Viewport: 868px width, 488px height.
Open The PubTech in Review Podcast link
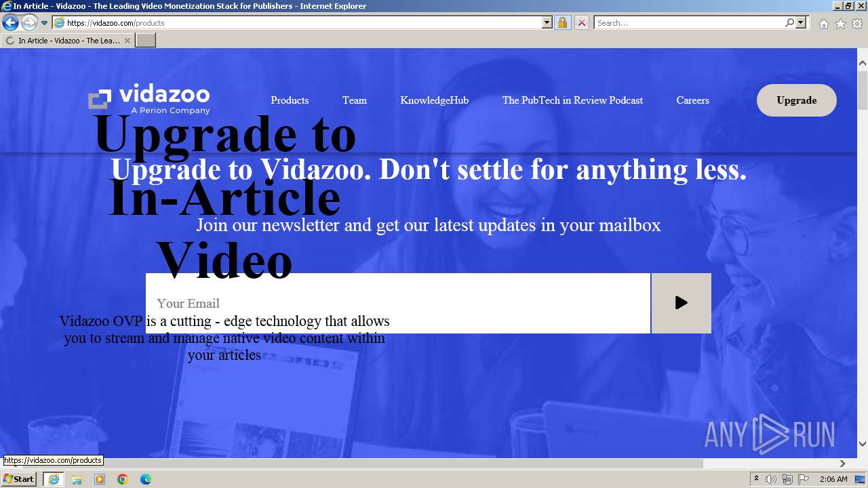572,100
